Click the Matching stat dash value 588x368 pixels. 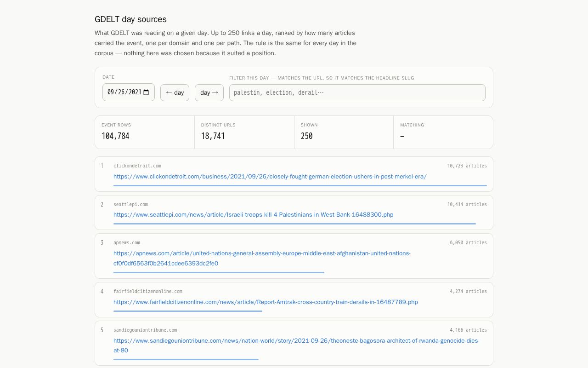tap(402, 136)
